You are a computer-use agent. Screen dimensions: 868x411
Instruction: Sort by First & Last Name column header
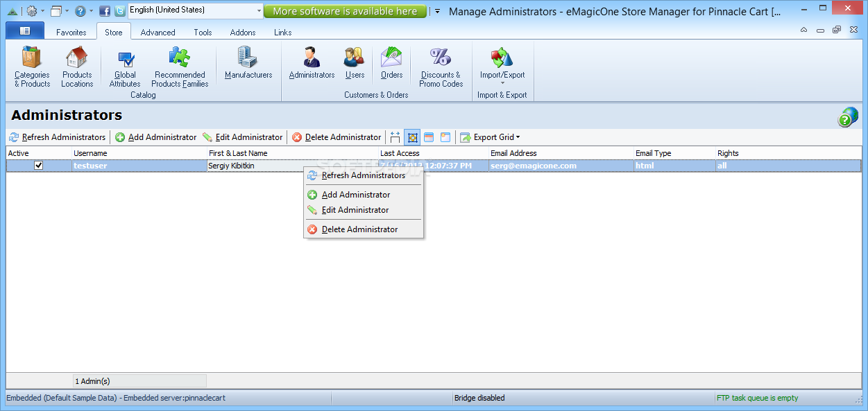pos(293,153)
